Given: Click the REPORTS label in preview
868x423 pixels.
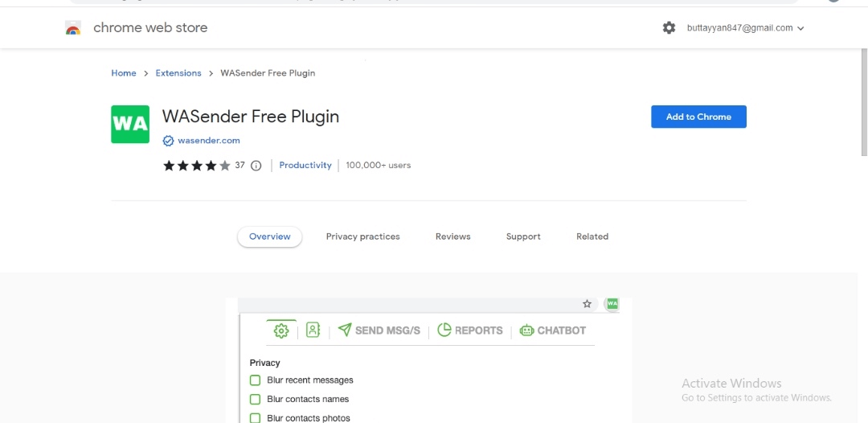Looking at the screenshot, I should coord(479,331).
